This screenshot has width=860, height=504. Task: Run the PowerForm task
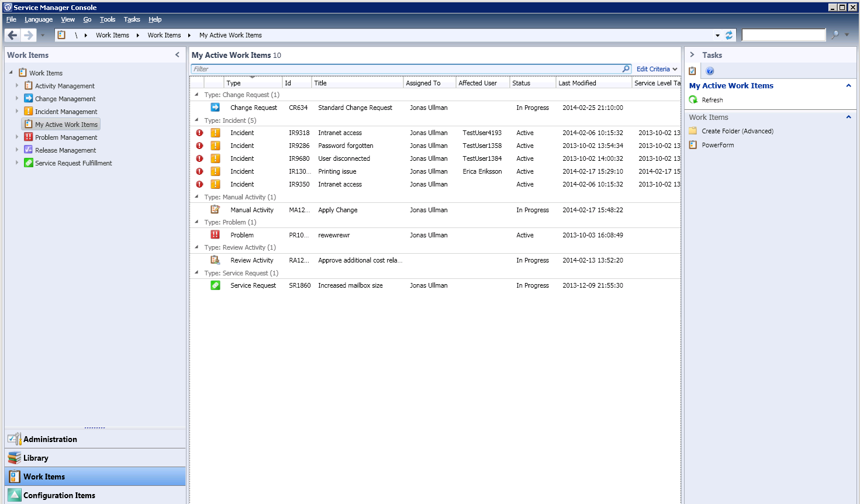pyautogui.click(x=717, y=145)
